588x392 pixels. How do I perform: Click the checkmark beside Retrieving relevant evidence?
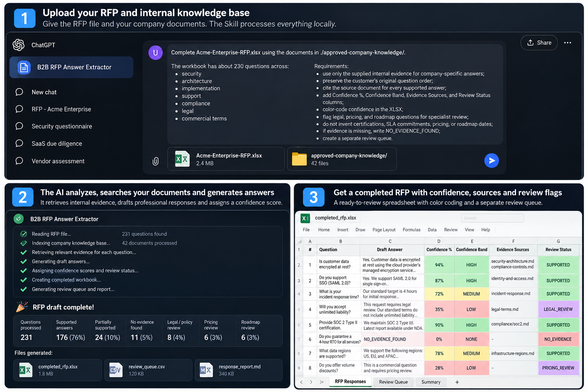pyautogui.click(x=24, y=252)
